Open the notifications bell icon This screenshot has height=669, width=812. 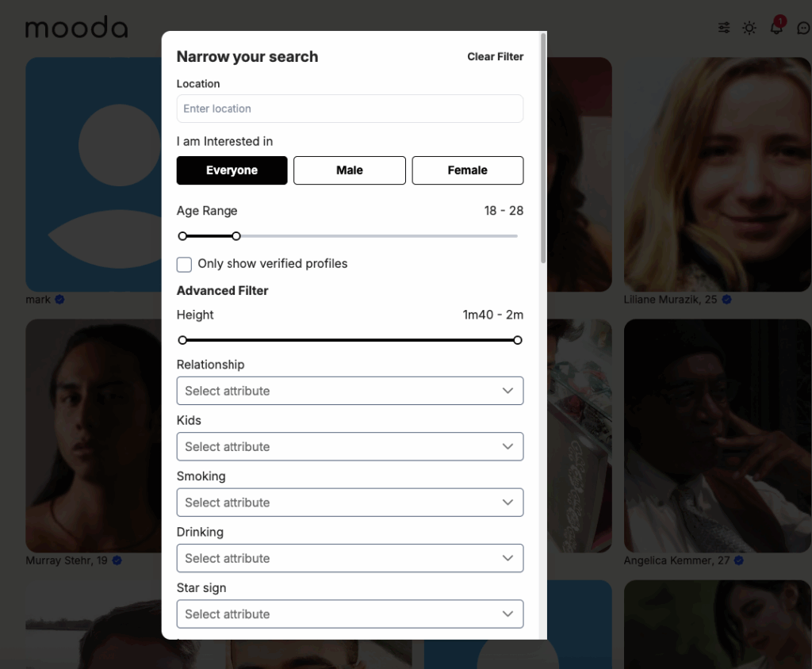[776, 28]
